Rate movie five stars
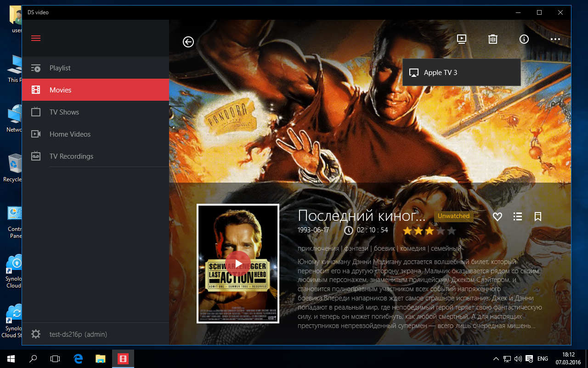 [x=451, y=230]
